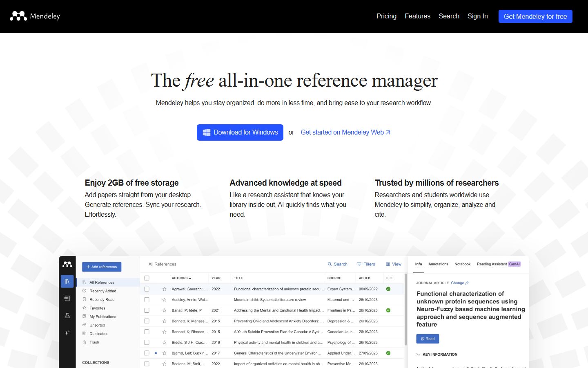
Task: Star the Biddle, S J H reference
Action: [x=164, y=342]
